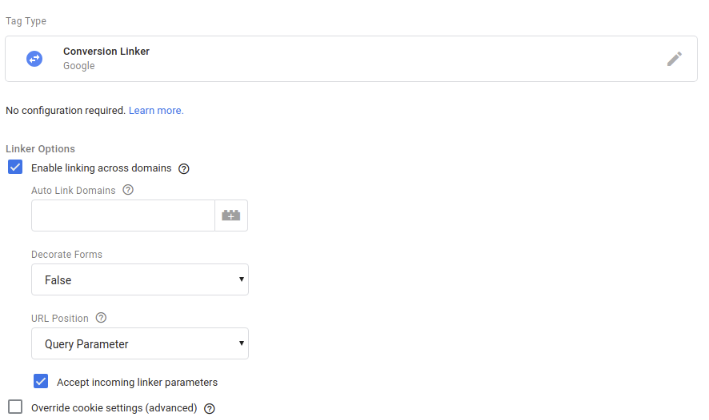Click the pencil edit icon for tag type

point(675,59)
